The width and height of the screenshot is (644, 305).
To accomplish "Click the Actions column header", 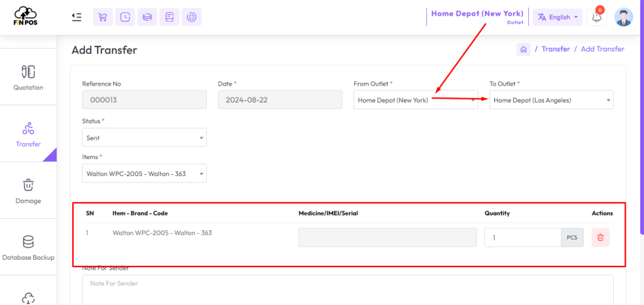I will pyautogui.click(x=602, y=213).
